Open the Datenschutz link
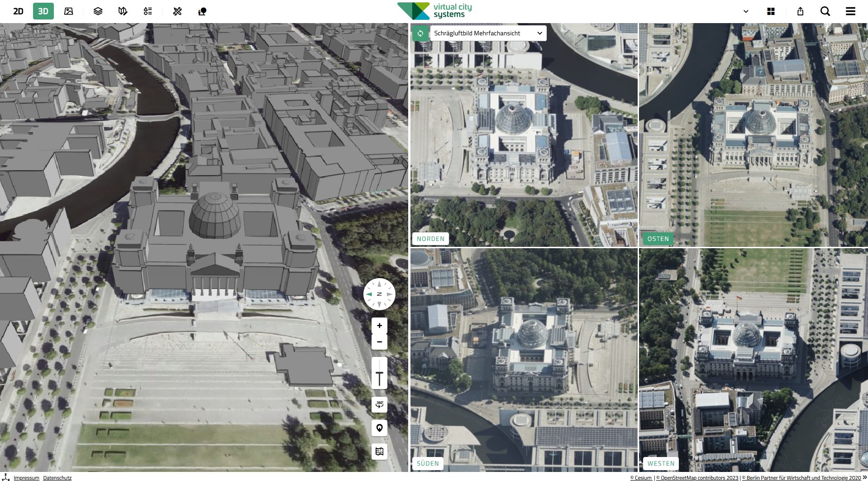This screenshot has height=481, width=868. click(x=57, y=477)
